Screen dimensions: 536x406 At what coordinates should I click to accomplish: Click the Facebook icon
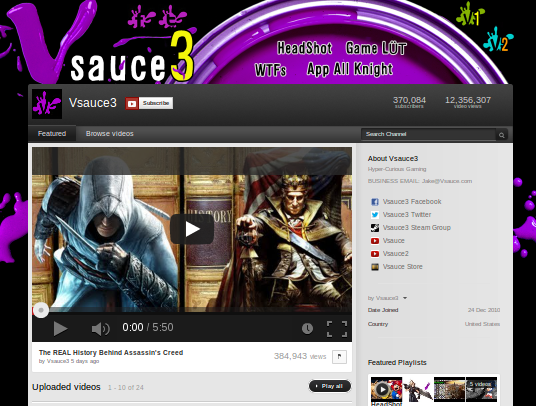click(375, 202)
